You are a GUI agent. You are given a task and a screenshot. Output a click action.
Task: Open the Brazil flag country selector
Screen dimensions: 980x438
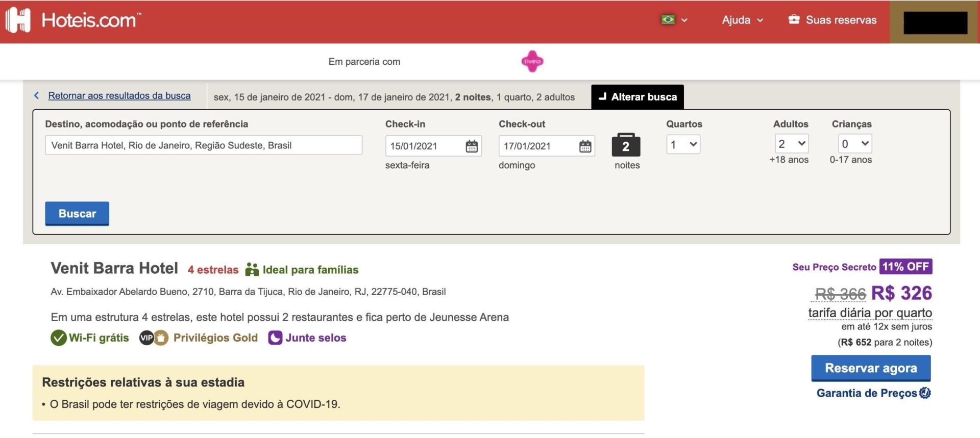coord(674,20)
